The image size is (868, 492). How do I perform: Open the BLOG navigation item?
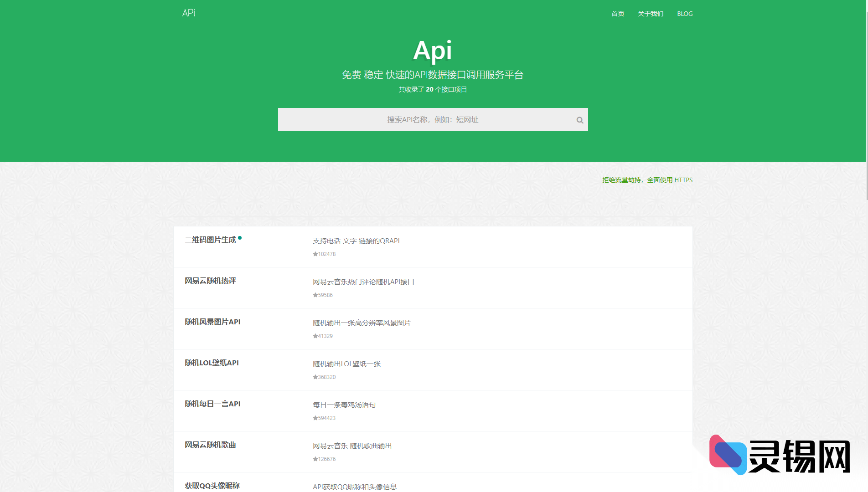685,14
